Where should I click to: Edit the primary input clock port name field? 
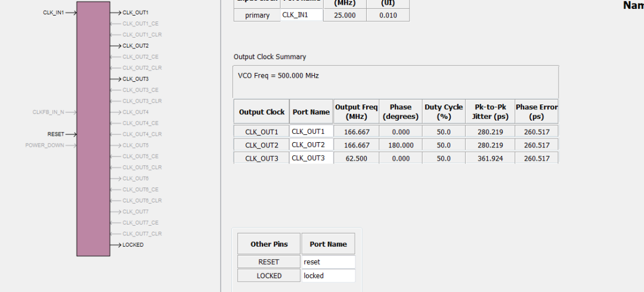pyautogui.click(x=302, y=15)
